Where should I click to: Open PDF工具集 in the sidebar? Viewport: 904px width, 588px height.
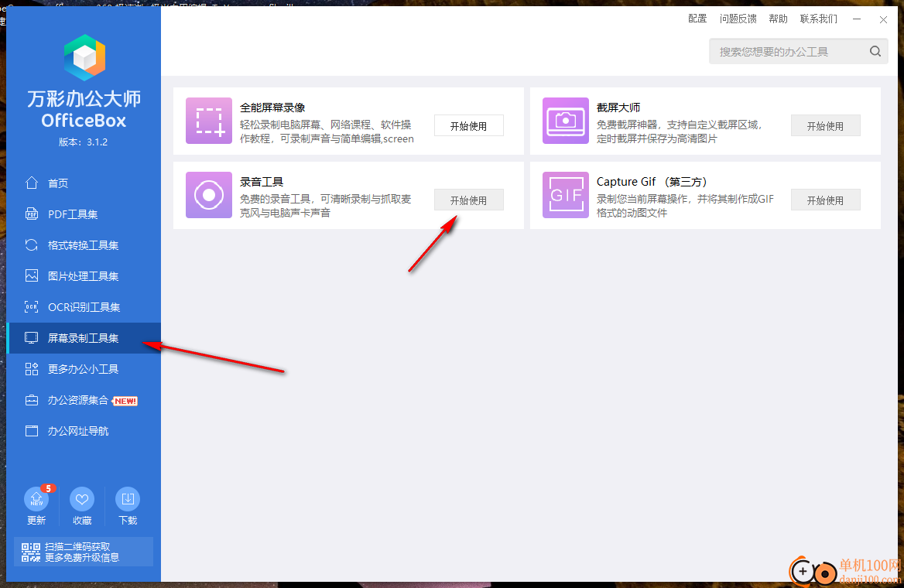[x=84, y=214]
